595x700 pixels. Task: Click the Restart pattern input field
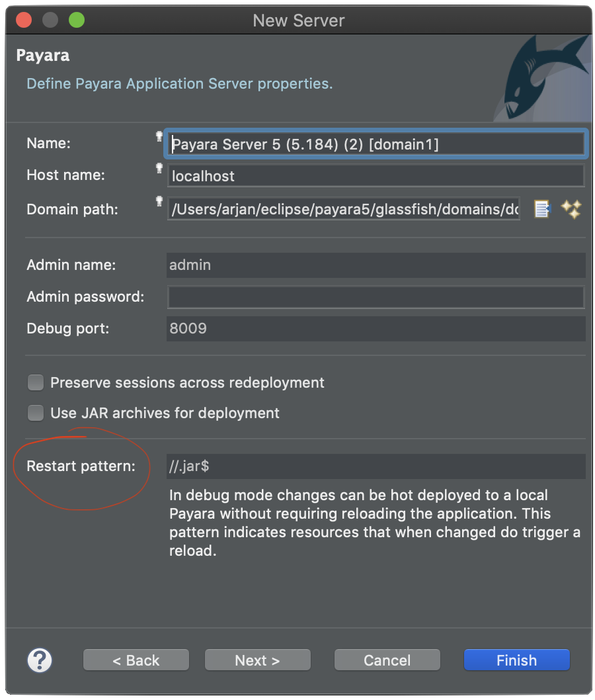376,466
